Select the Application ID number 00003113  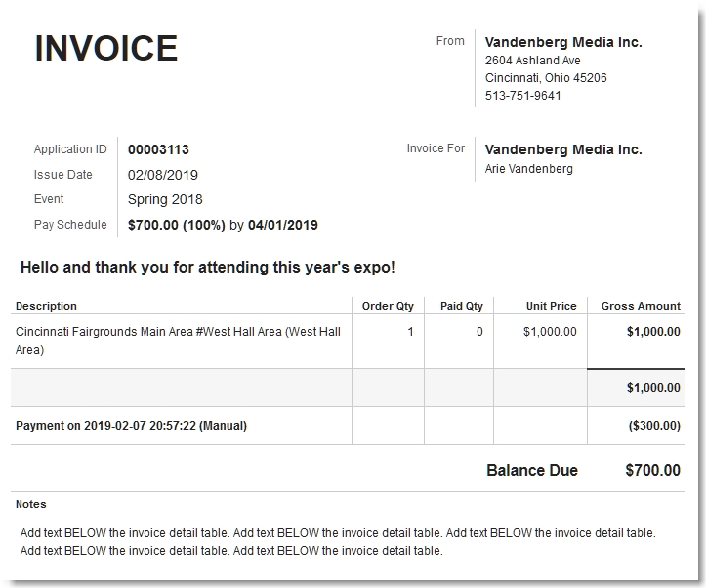point(158,149)
